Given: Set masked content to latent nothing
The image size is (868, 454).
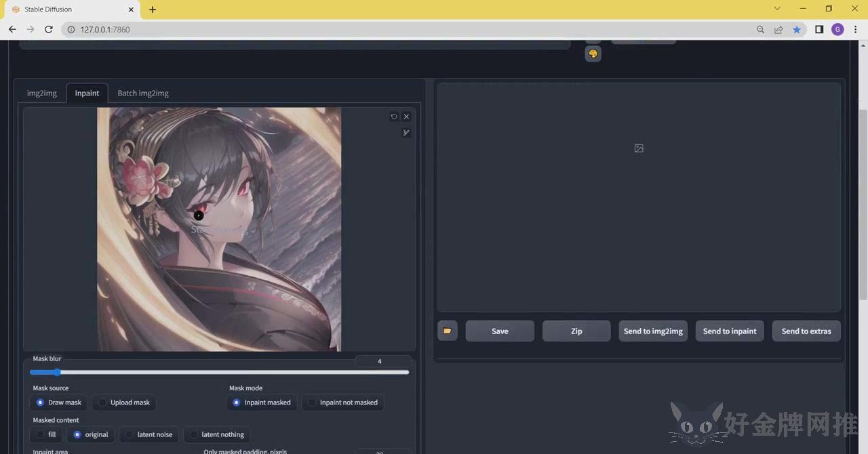Looking at the screenshot, I should (x=216, y=434).
